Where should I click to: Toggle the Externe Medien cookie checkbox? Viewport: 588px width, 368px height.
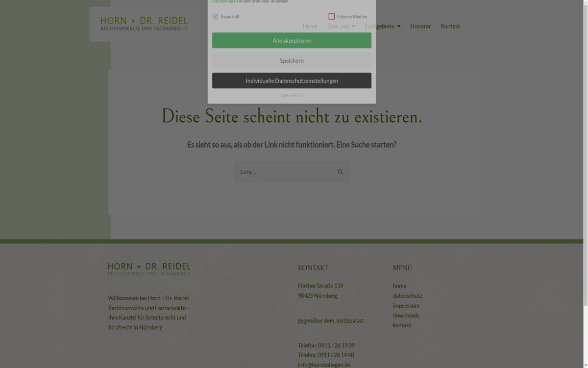coord(331,16)
